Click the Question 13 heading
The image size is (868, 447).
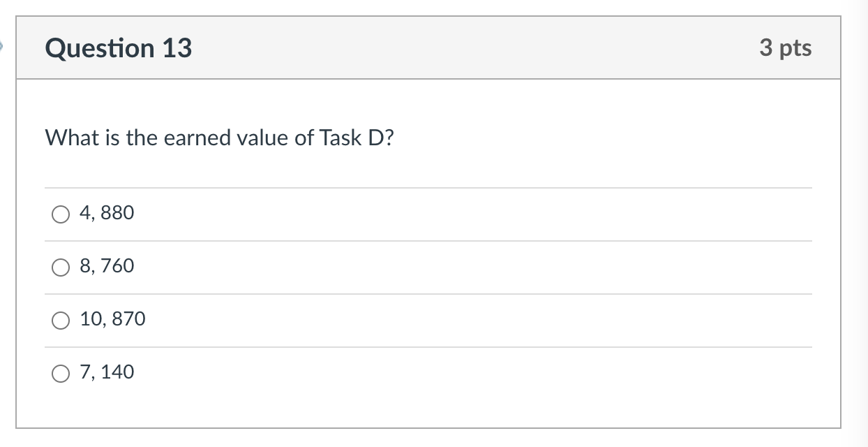[119, 47]
